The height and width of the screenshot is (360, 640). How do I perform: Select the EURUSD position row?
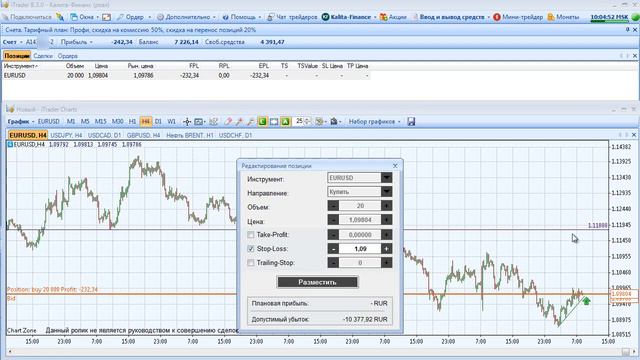186,76
